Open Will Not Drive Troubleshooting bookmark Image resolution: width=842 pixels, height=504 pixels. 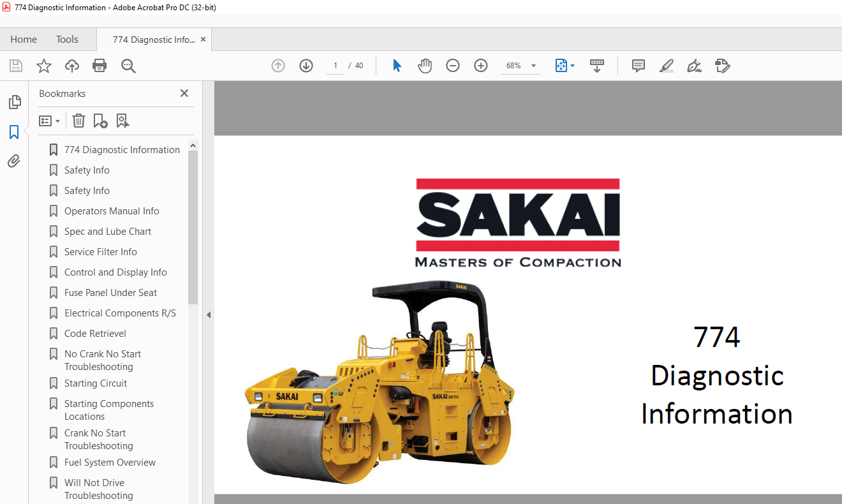[x=99, y=489]
